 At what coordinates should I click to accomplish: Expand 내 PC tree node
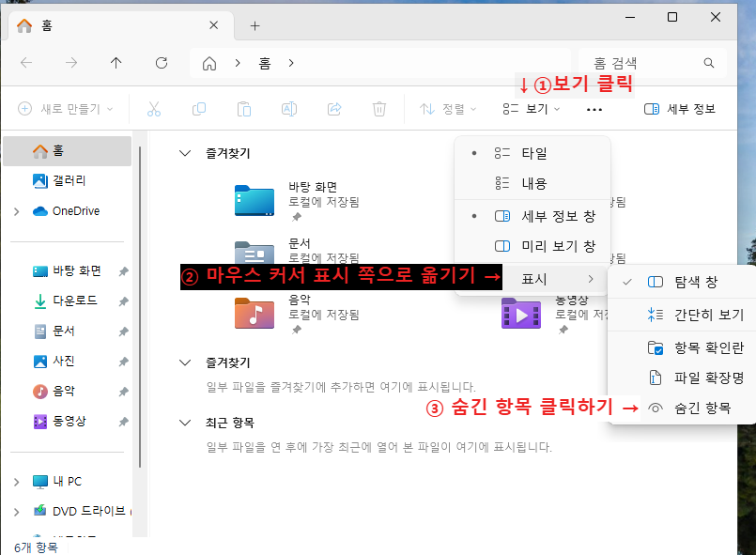(x=17, y=482)
